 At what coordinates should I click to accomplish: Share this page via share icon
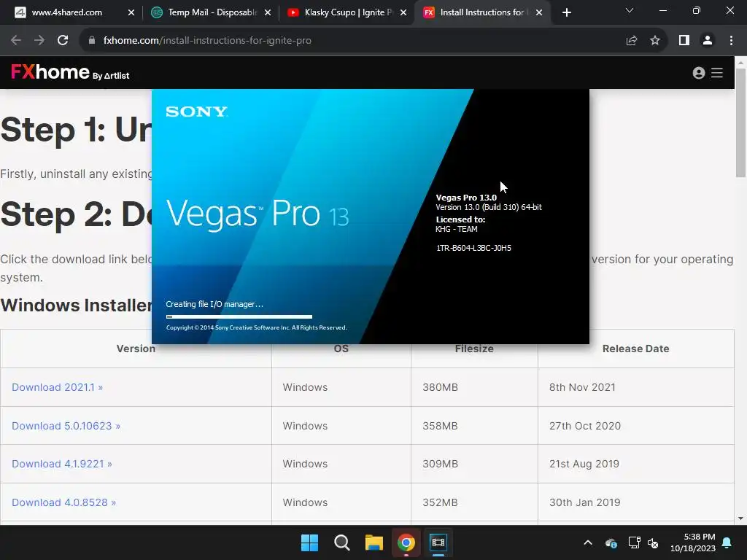[x=632, y=41]
